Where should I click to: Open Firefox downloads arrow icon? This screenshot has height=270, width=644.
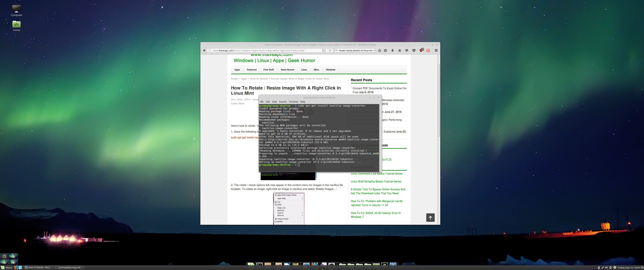393,50
